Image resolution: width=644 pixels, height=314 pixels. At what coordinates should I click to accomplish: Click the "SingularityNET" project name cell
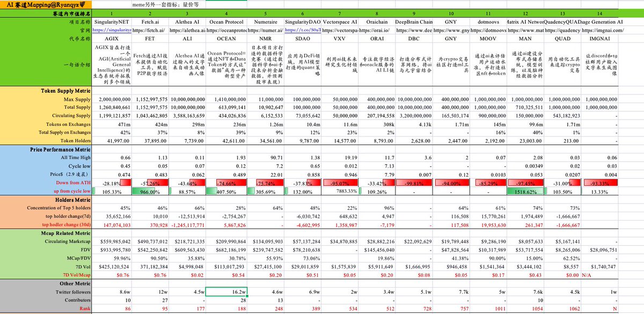tap(112, 22)
